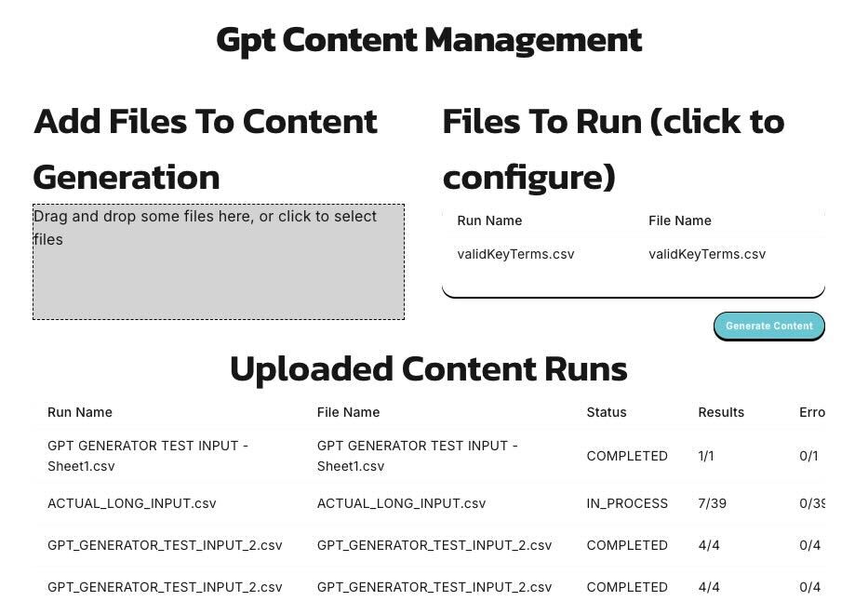Click COMPLETED status of the Sheet1.csv run
Image resolution: width=868 pixels, height=601 pixels.
(x=627, y=456)
